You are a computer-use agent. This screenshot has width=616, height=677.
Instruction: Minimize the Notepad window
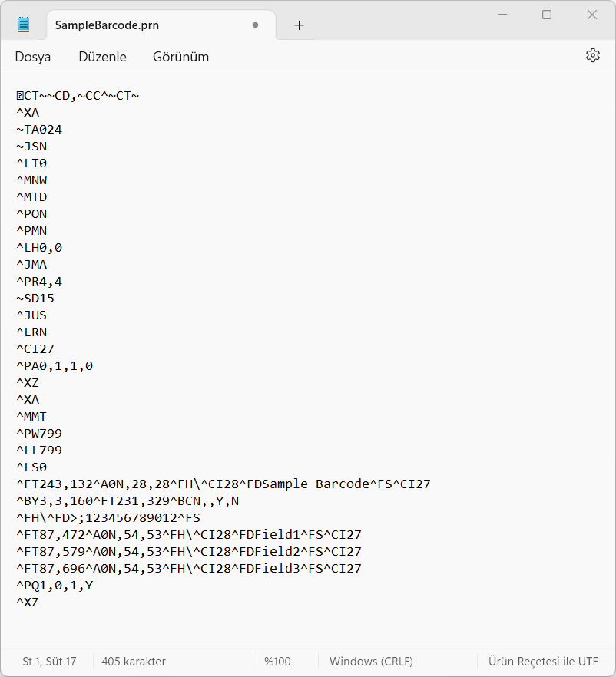[x=502, y=15]
